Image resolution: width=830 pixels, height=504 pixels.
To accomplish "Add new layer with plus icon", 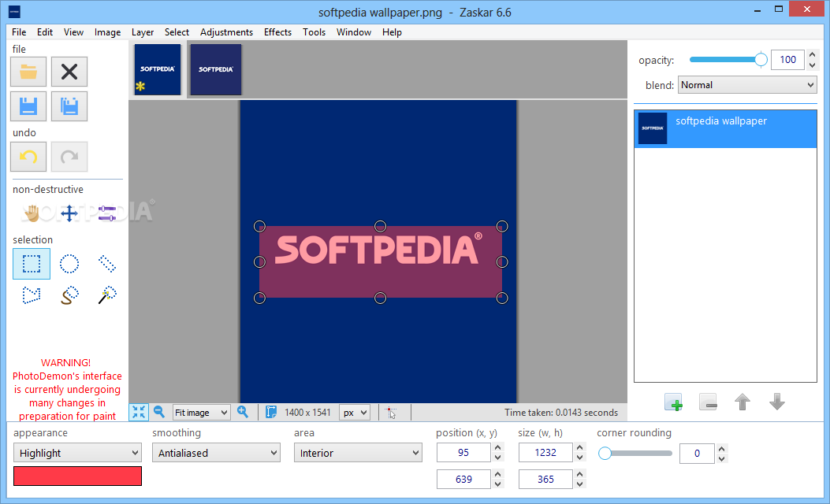I will (673, 402).
